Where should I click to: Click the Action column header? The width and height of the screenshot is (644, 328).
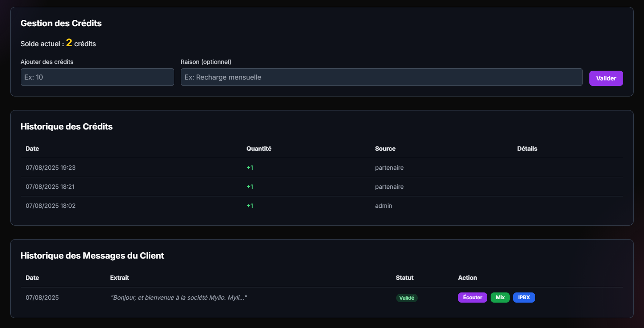coord(467,278)
